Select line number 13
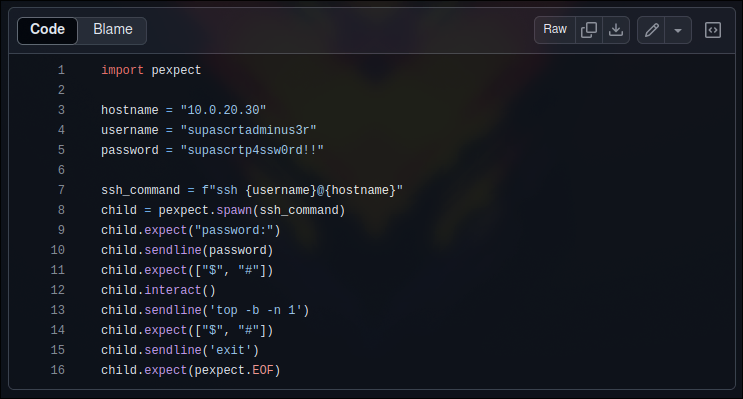Screen dimensions: 743x399 [58, 310]
